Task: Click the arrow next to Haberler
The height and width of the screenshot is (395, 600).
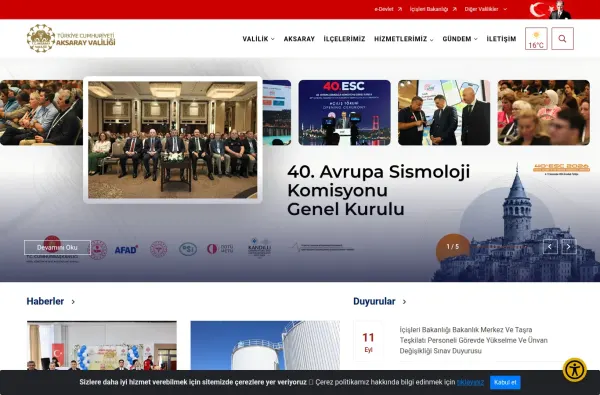Action: (73, 302)
